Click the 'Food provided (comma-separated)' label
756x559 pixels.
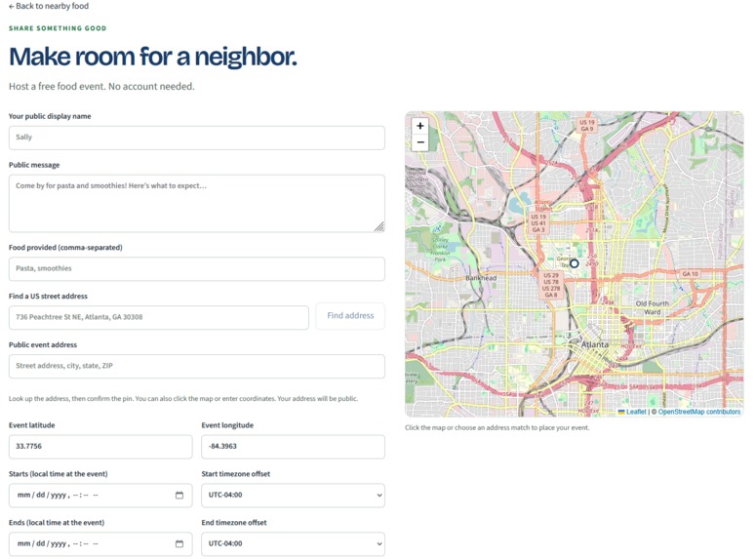pos(65,248)
